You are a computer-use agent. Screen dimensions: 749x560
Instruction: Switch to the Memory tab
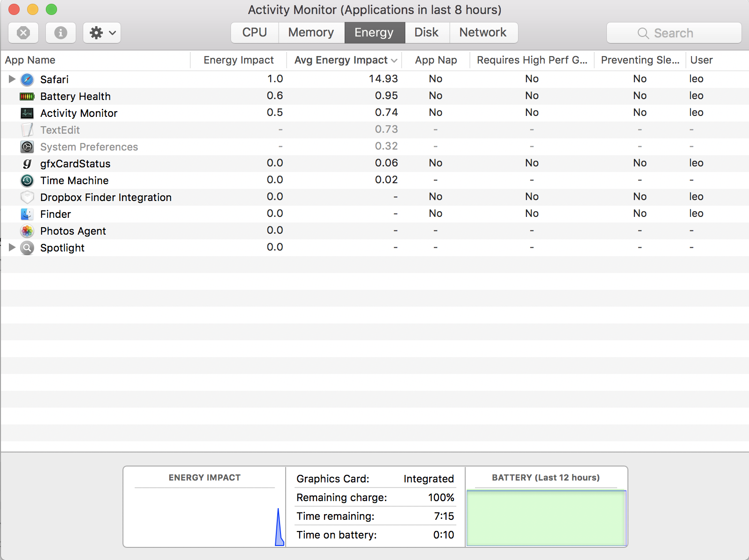(311, 33)
